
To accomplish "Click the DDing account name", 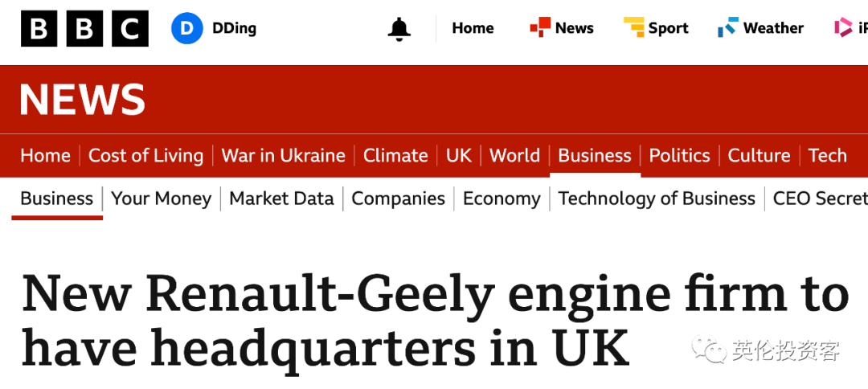I will 234,29.
